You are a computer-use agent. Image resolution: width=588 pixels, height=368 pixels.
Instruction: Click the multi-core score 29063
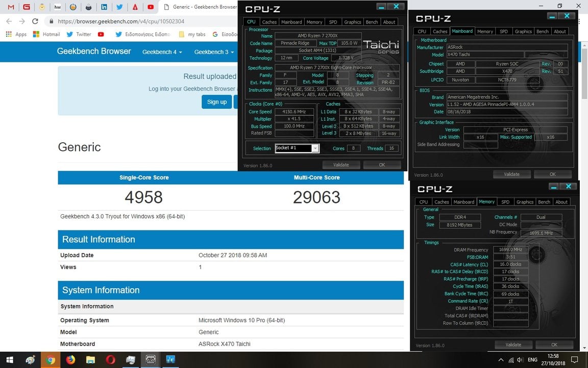tap(316, 197)
